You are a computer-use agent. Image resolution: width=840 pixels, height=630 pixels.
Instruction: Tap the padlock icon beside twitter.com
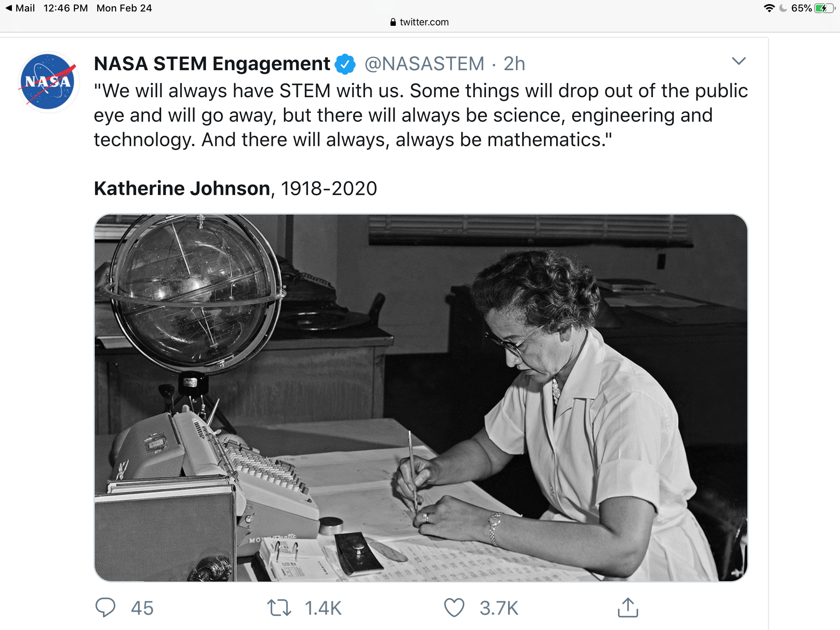393,22
